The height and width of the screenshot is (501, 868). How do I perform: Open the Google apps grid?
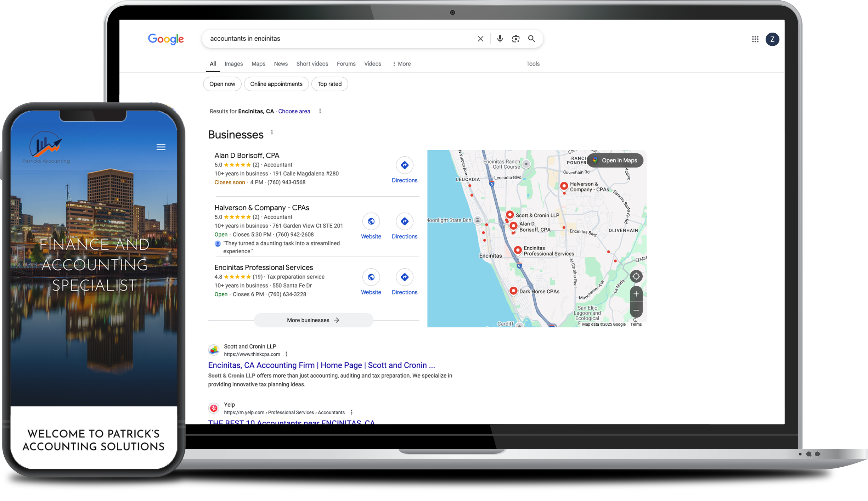tap(755, 39)
